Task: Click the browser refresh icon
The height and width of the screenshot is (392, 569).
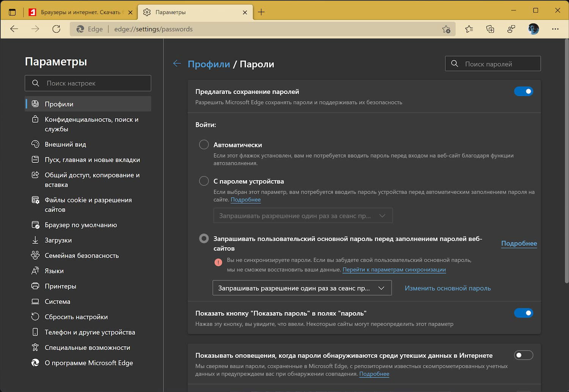Action: (57, 29)
